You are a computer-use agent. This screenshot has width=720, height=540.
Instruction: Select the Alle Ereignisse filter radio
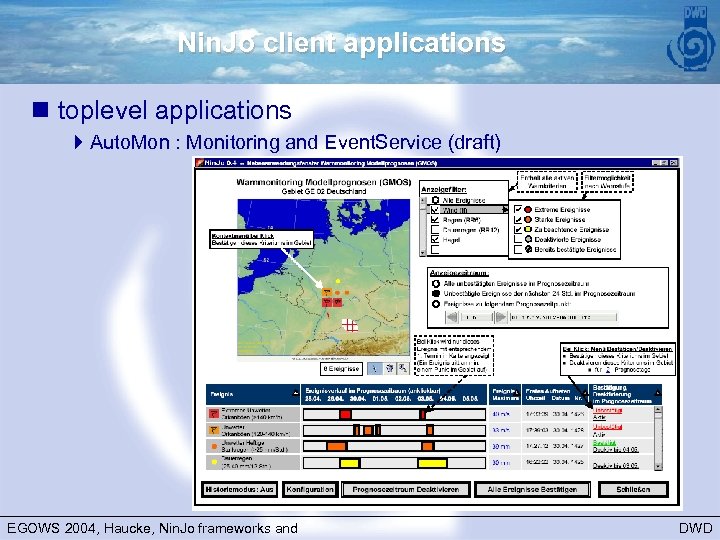pyautogui.click(x=435, y=200)
